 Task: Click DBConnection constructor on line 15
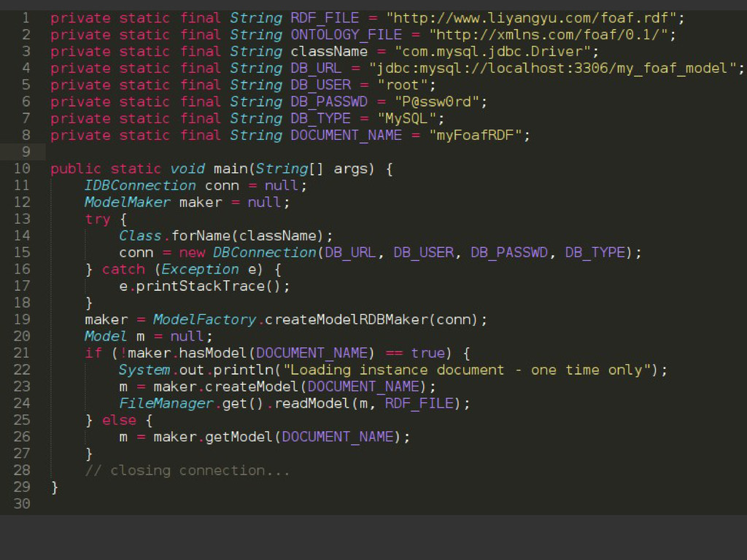264,252
